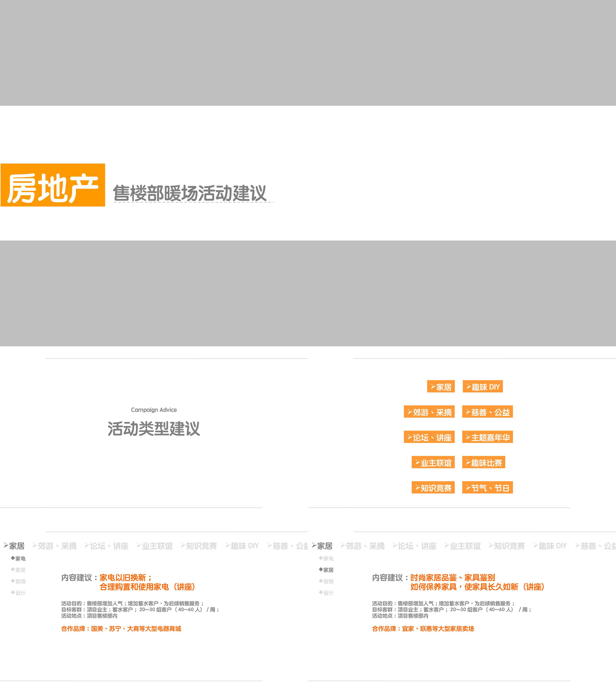Select the 家居 nav tab in the 时尚家居品鉴 slide
The image size is (616, 693).
[x=322, y=546]
